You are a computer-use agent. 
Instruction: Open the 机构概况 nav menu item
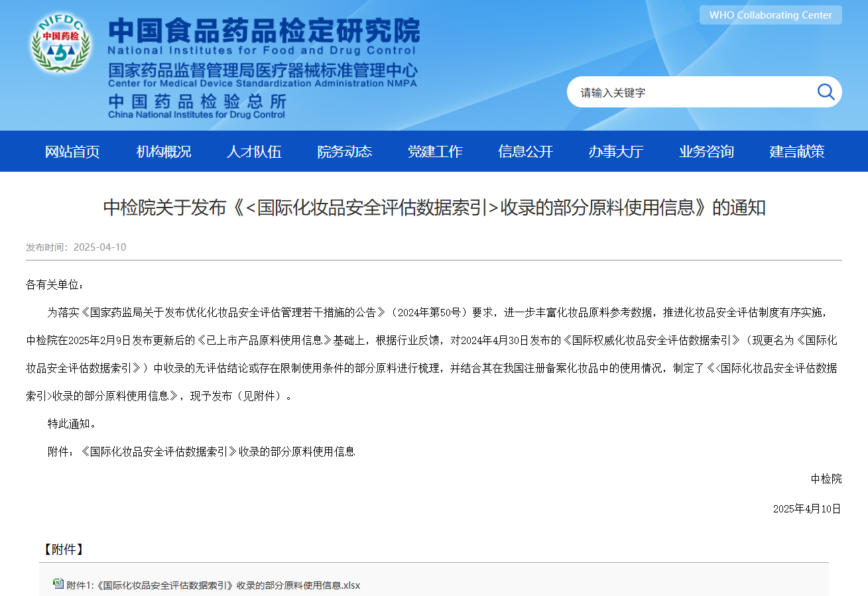[163, 151]
